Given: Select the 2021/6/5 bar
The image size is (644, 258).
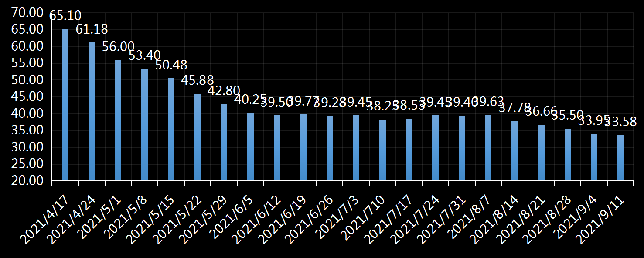Looking at the screenshot, I should 250,146.
